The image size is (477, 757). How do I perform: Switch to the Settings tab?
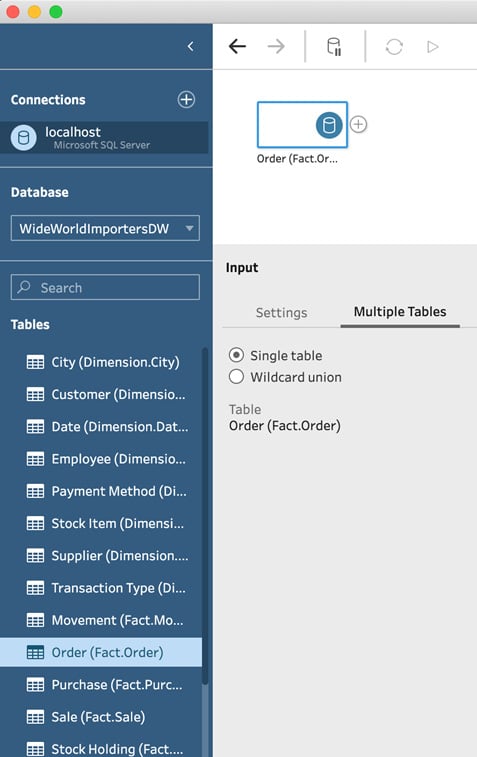[281, 313]
